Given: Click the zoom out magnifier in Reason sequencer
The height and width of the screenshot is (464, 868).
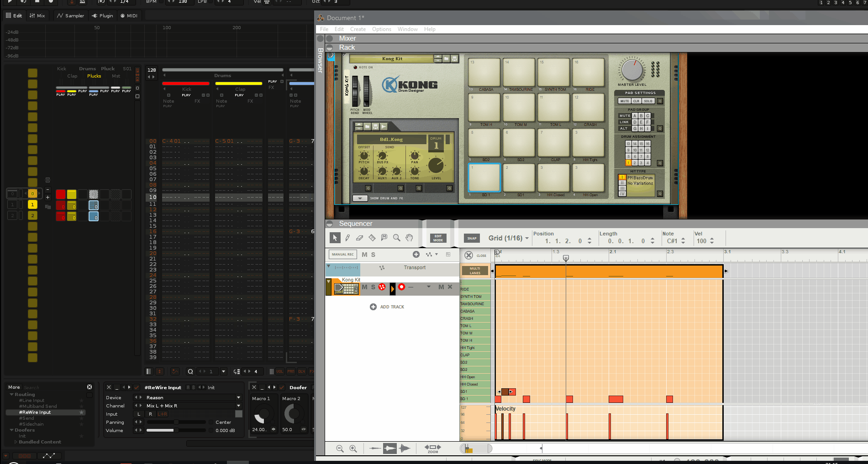Looking at the screenshot, I should click(340, 448).
